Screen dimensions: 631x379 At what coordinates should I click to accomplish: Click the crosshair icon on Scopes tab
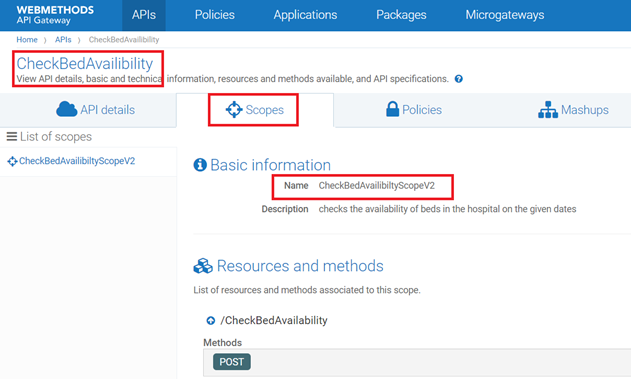click(233, 109)
